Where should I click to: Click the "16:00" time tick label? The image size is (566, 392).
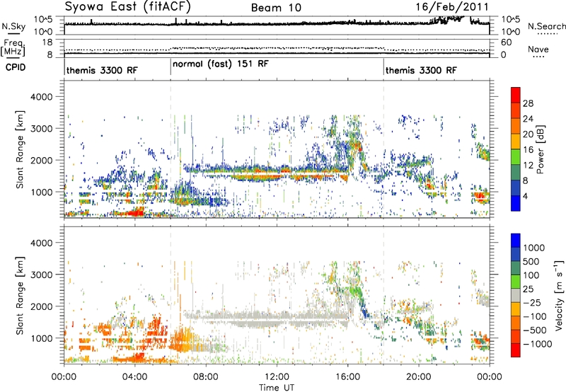coord(347,377)
